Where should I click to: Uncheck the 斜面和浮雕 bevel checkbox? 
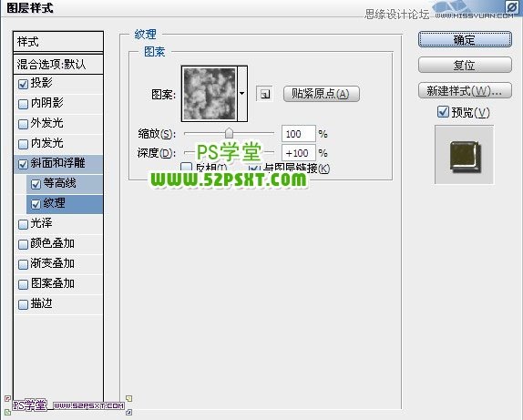click(x=23, y=164)
